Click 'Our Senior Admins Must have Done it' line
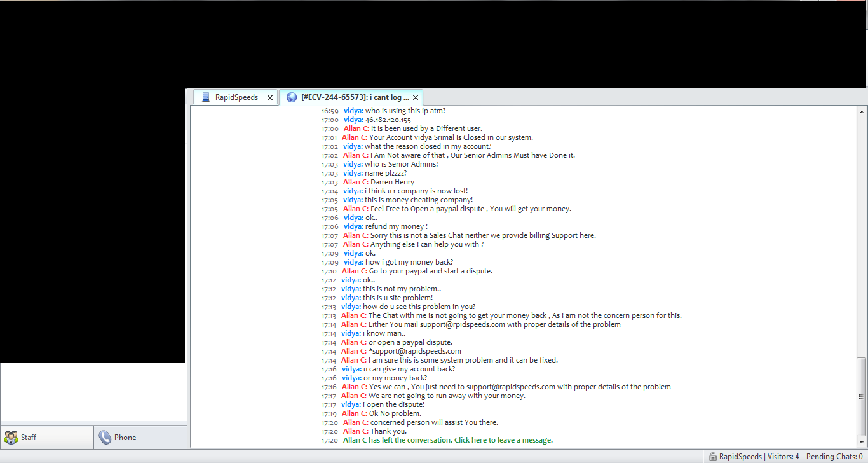Image resolution: width=868 pixels, height=463 pixels. [473, 155]
